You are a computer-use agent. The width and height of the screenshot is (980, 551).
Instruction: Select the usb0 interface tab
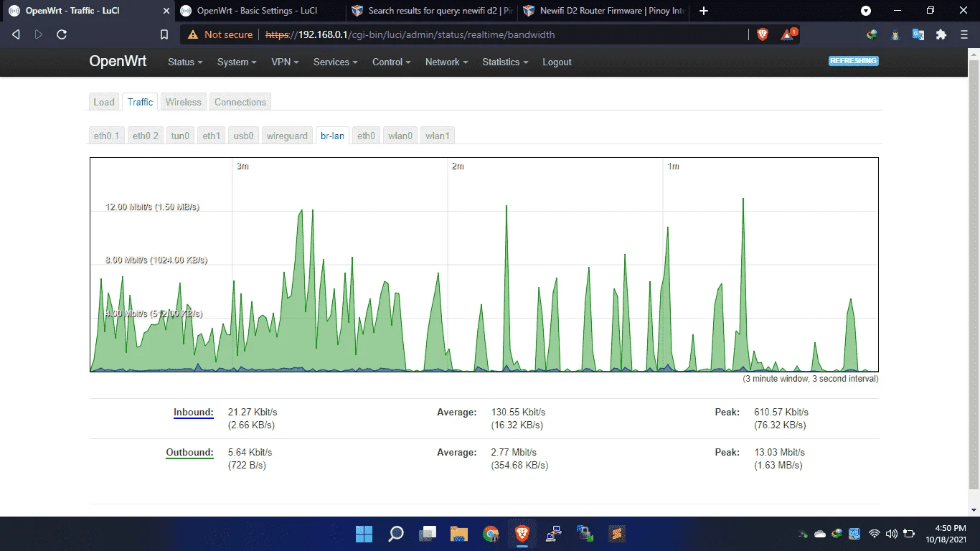tap(244, 136)
